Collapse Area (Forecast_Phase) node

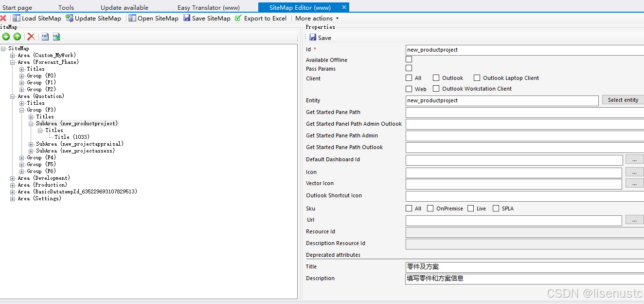pyautogui.click(x=13, y=62)
